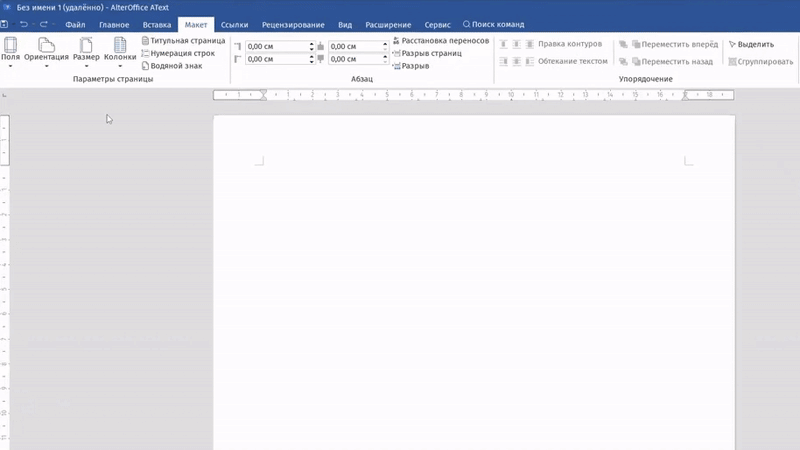
Task: Open the Расширение tab
Action: [388, 24]
